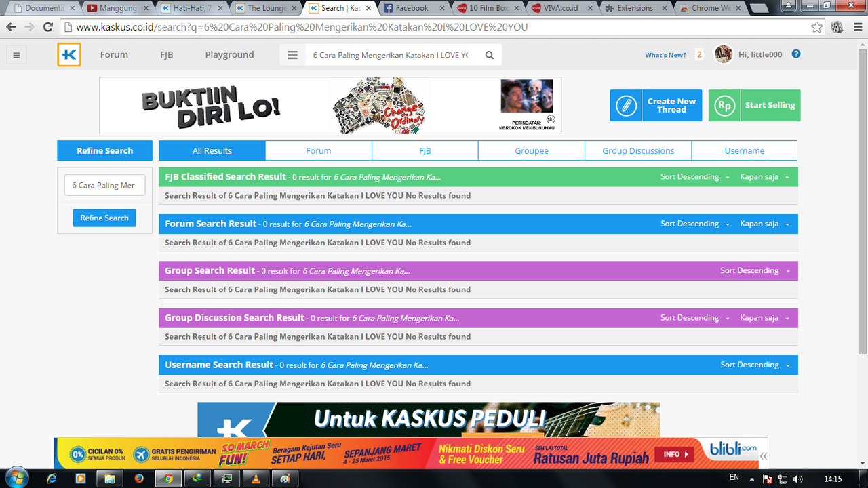Open the search category menu beside the search box
The width and height of the screenshot is (868, 488).
[x=292, y=55]
